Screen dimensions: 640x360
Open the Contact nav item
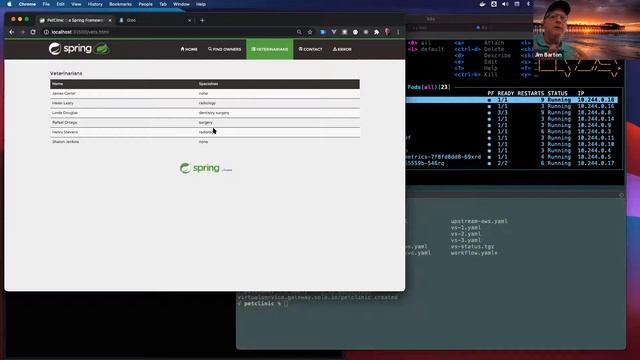click(x=311, y=49)
